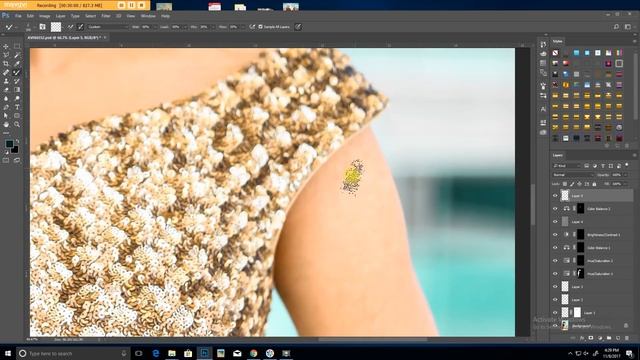Open the Layer menu

[60, 16]
